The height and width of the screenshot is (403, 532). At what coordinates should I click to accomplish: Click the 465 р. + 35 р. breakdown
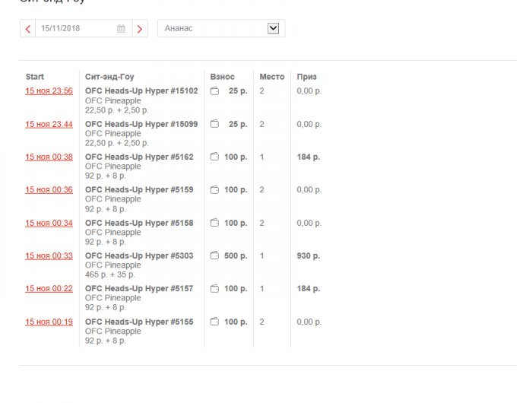pos(110,274)
